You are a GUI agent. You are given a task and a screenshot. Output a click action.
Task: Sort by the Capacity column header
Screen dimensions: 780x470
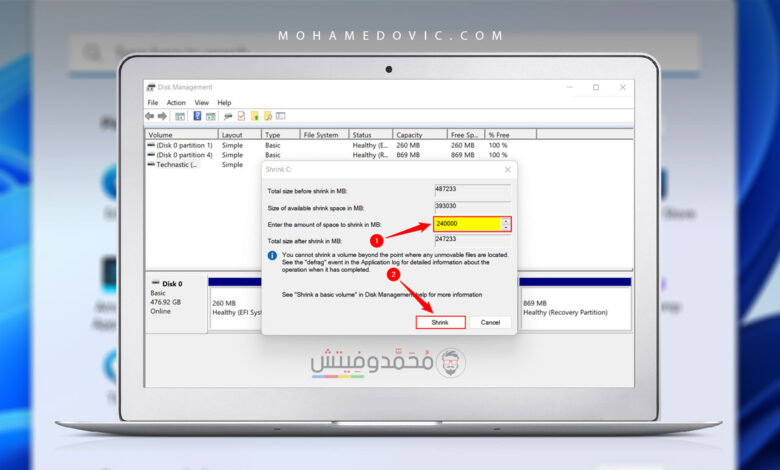click(x=419, y=135)
